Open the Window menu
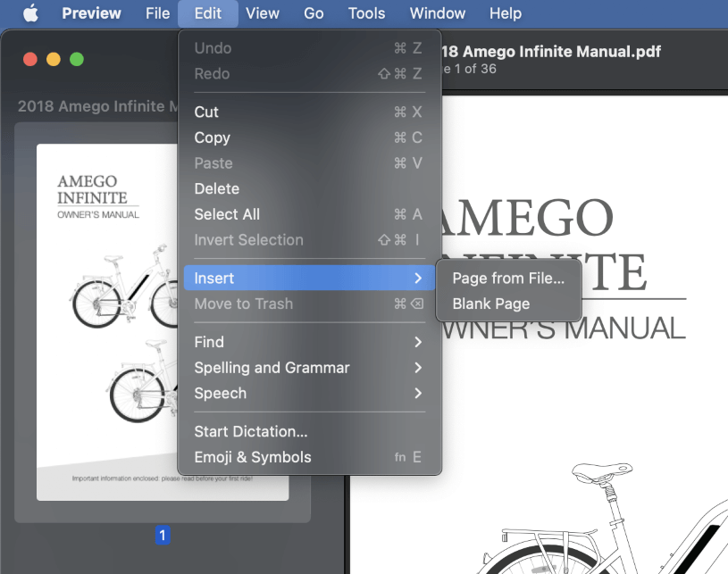This screenshot has width=728, height=574. 438,13
